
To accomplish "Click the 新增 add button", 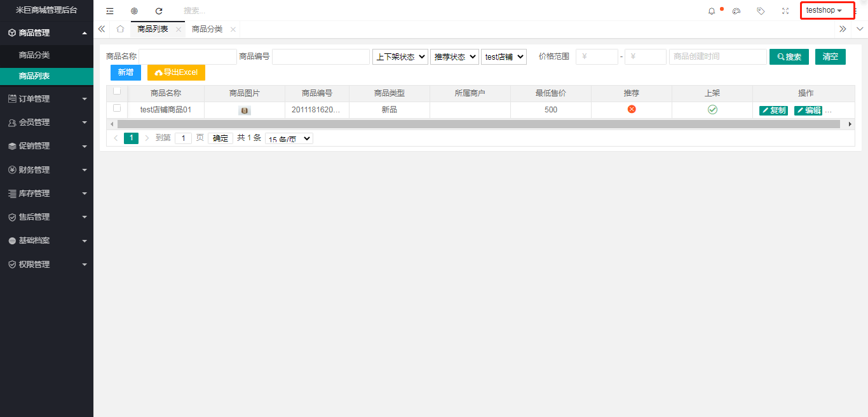I will coord(126,72).
